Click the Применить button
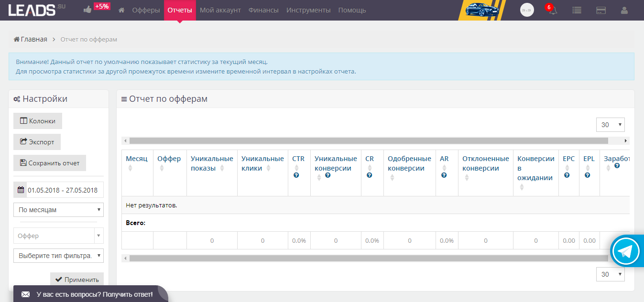The width and height of the screenshot is (644, 302). [77, 280]
